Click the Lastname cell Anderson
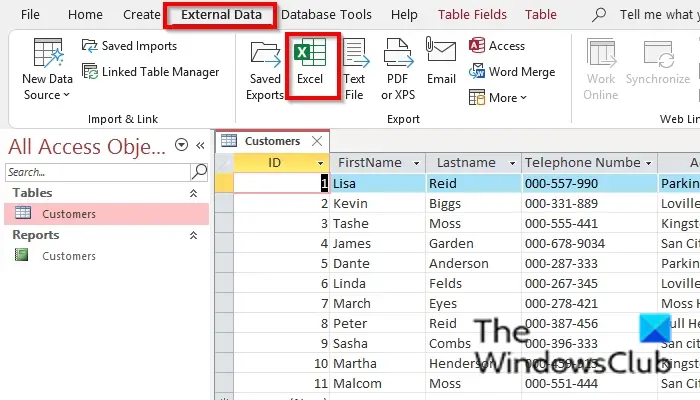 pos(474,263)
